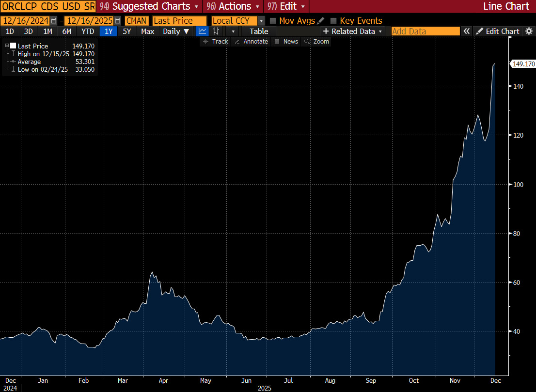The height and width of the screenshot is (392, 536).
Task: Show the data Table view
Action: (x=259, y=31)
